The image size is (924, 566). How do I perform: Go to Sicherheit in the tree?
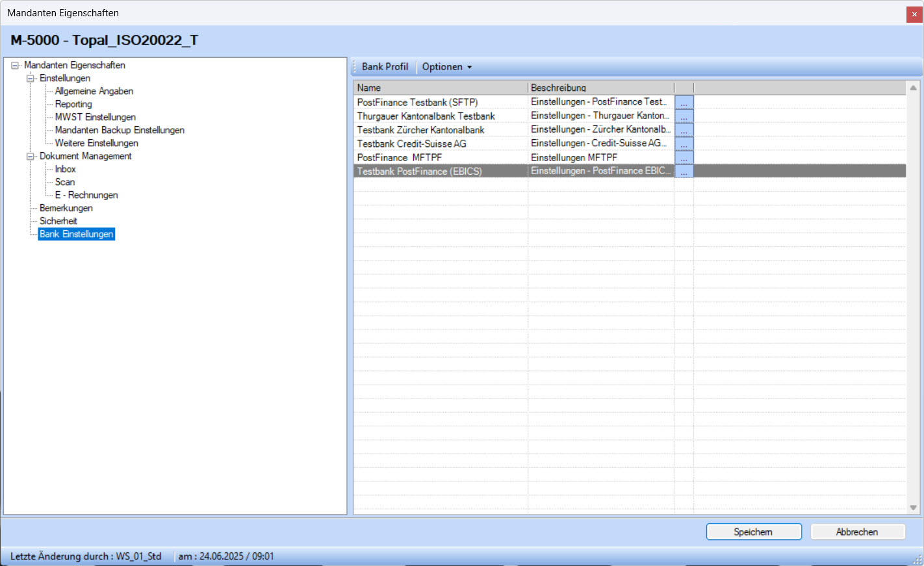point(58,222)
